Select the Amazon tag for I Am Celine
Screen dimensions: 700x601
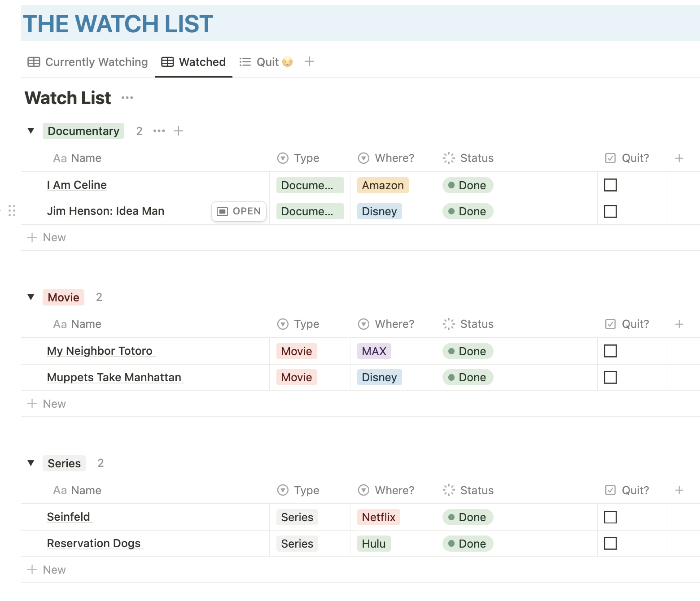[383, 185]
